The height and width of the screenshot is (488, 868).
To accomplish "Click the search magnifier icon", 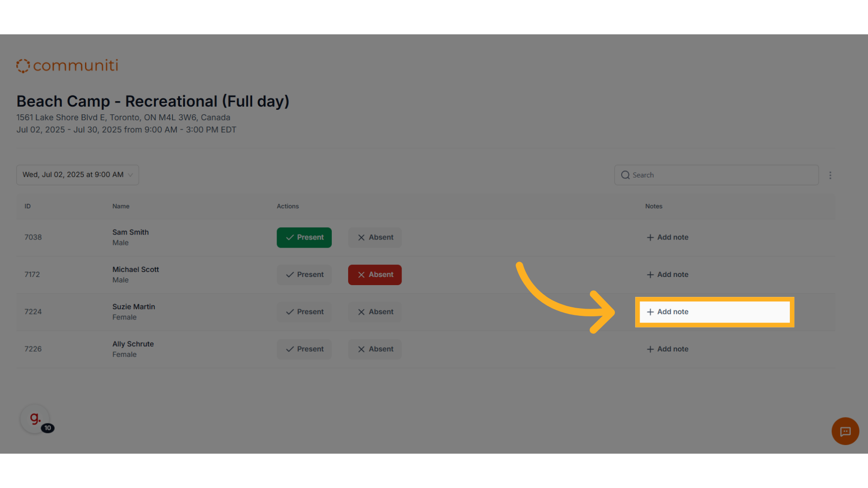I will point(625,175).
